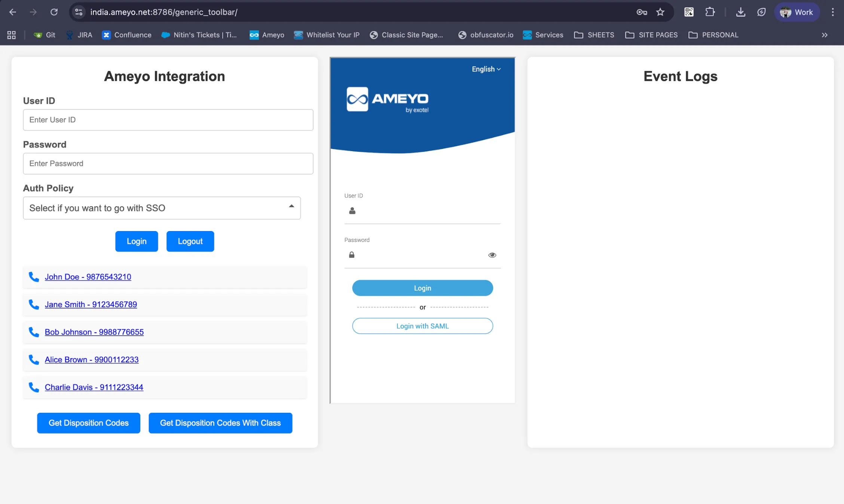The width and height of the screenshot is (844, 504).
Task: Click the Logout button
Action: point(190,241)
